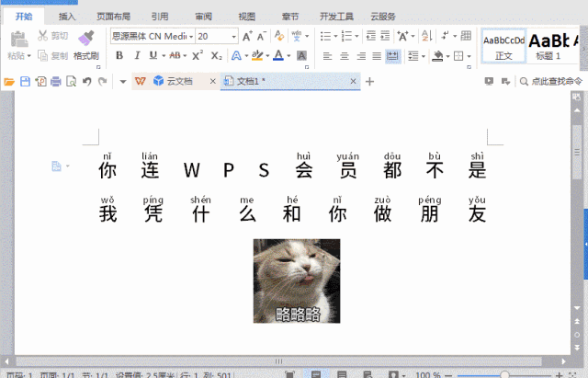The image size is (588, 378).
Task: Click the 点此查找命令 search box
Action: [551, 81]
